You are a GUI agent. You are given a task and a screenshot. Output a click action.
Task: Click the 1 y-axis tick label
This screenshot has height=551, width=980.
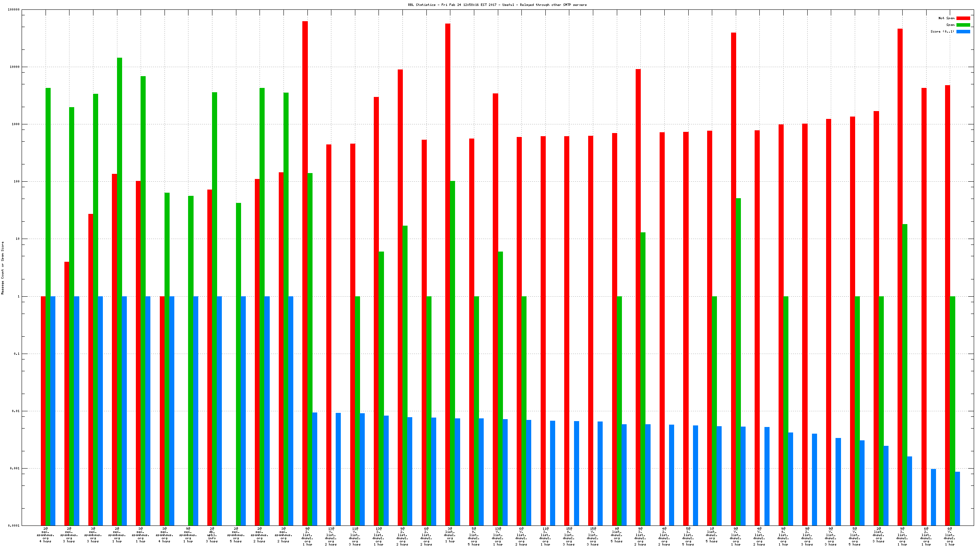pos(18,296)
